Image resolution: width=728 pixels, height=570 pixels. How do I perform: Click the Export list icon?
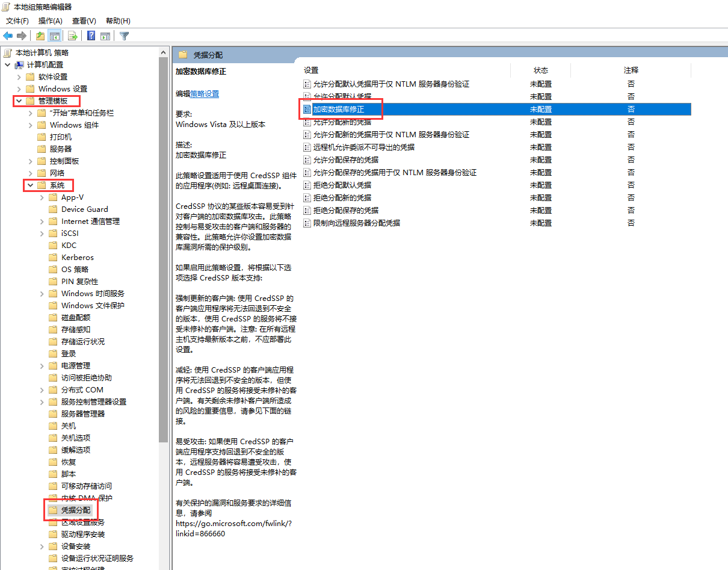click(72, 36)
